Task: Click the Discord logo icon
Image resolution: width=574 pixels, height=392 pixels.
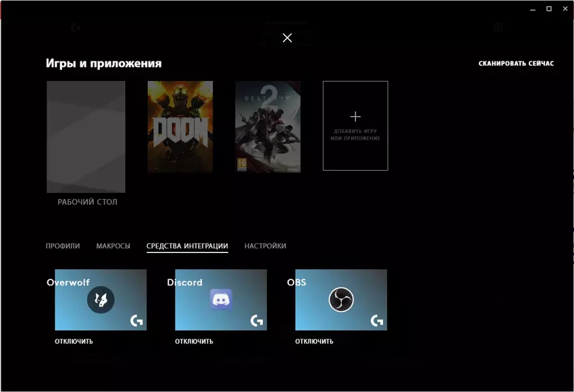Action: [221, 300]
